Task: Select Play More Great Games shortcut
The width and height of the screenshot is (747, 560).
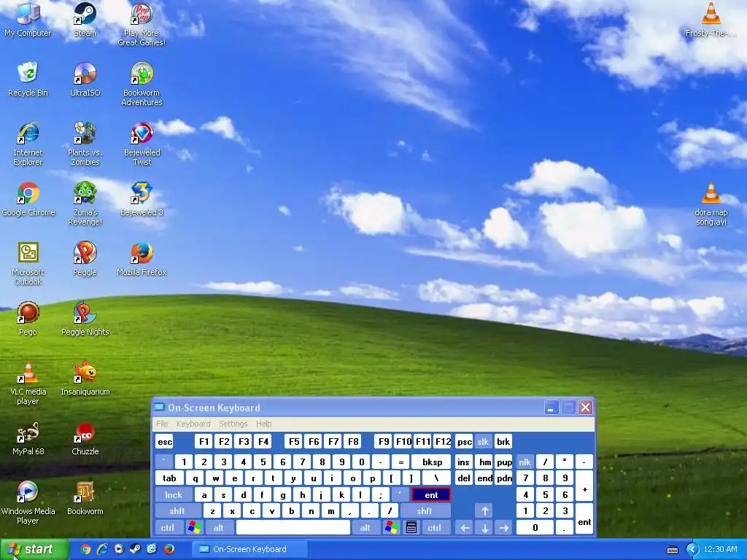Action: [142, 24]
